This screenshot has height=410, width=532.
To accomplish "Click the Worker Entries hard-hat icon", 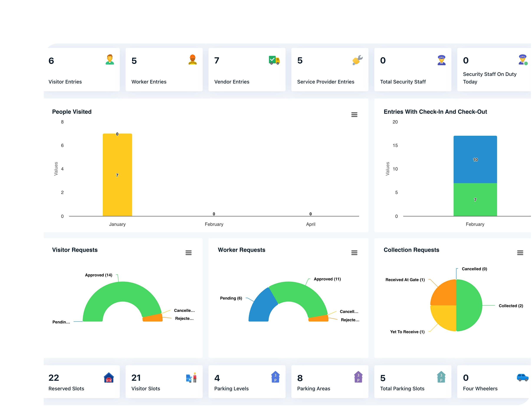I will tap(192, 60).
